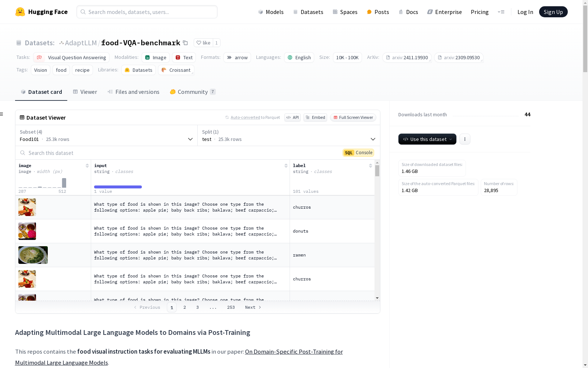Click the ramen label cell
Screen dimensions: 588x368
(x=332, y=255)
